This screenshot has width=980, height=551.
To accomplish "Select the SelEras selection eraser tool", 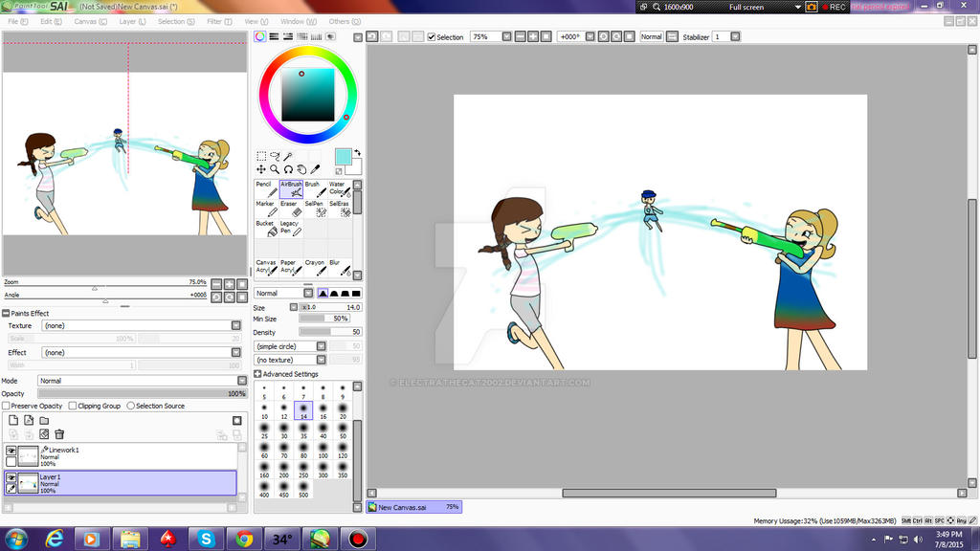I will point(340,208).
